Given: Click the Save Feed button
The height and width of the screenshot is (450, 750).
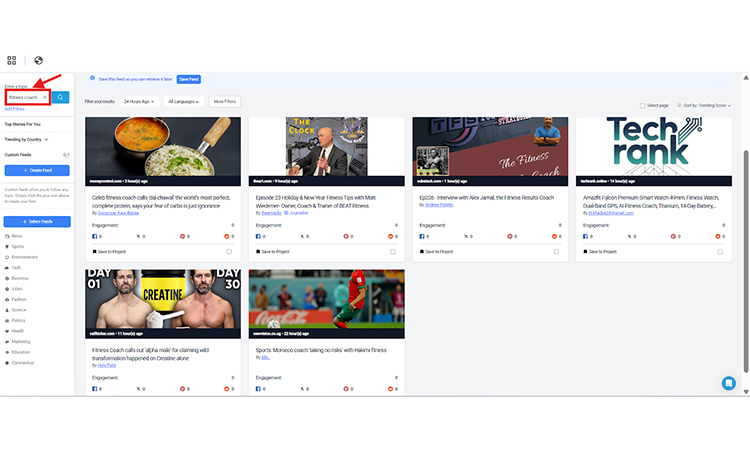Looking at the screenshot, I should pyautogui.click(x=188, y=79).
